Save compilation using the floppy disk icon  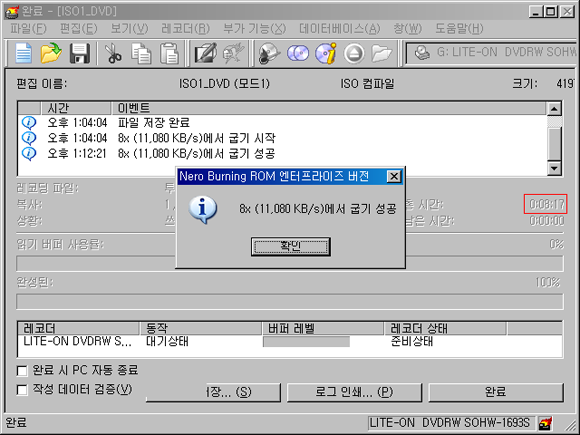pyautogui.click(x=80, y=53)
